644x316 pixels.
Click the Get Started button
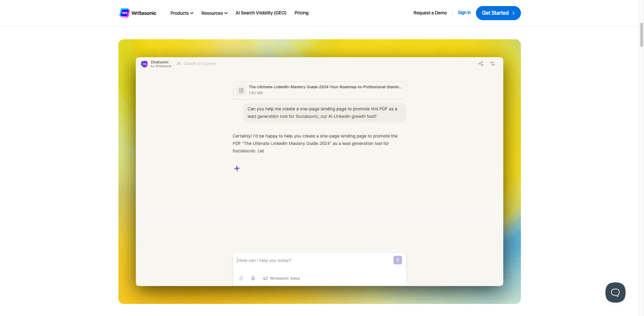(x=498, y=13)
